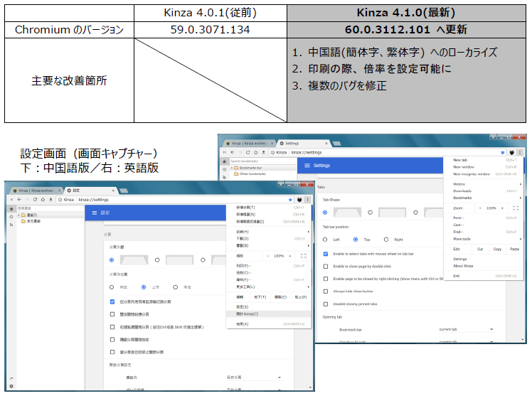The width and height of the screenshot is (532, 401).
Task: Click zoom plus stepper in the English menu
Action: point(502,208)
